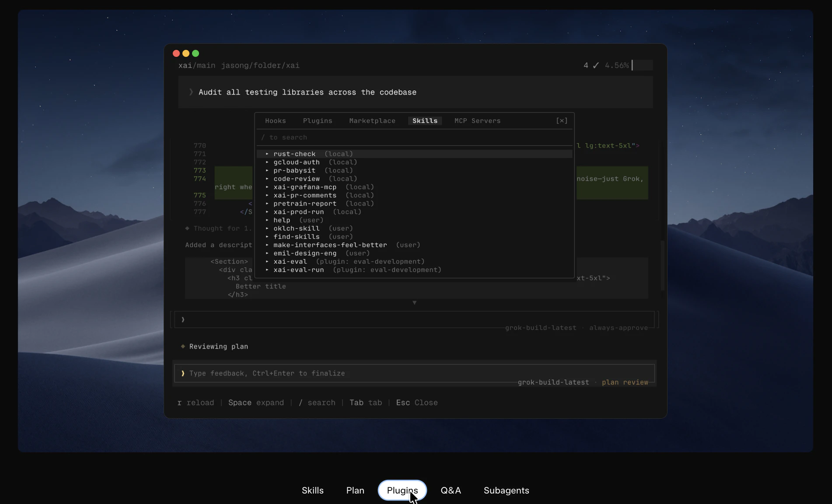Click the checkmark icon in the header
This screenshot has width=832, height=504.
pos(596,66)
